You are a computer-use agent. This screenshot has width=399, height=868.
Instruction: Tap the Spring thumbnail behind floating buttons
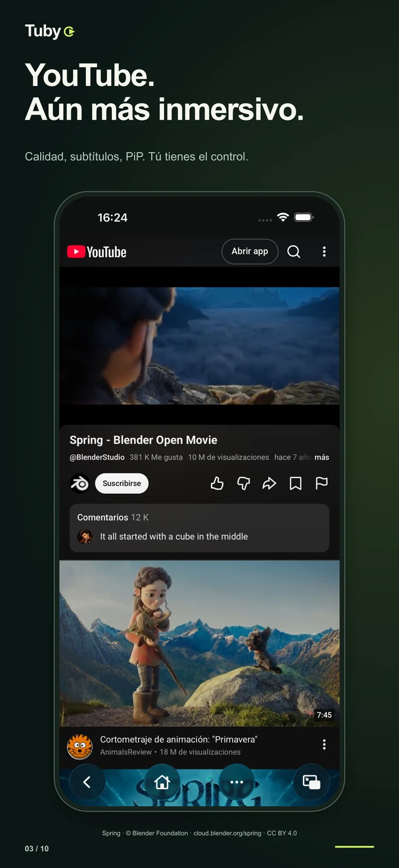(199, 788)
